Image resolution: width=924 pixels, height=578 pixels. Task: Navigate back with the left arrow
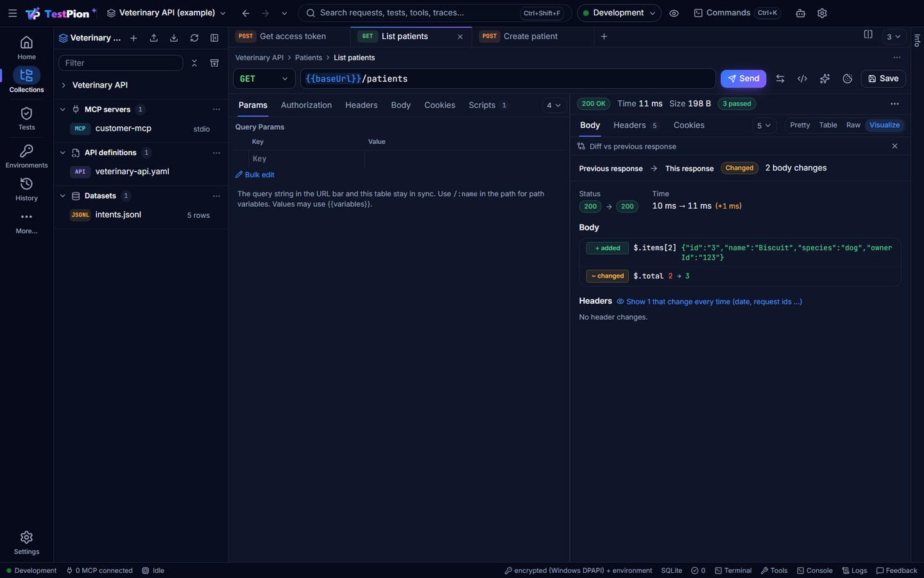point(246,13)
